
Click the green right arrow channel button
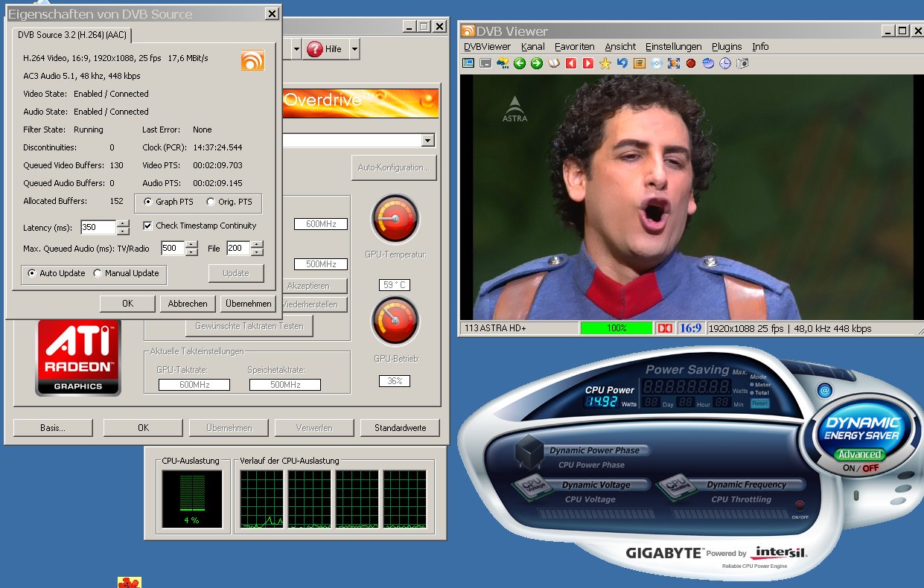(537, 63)
